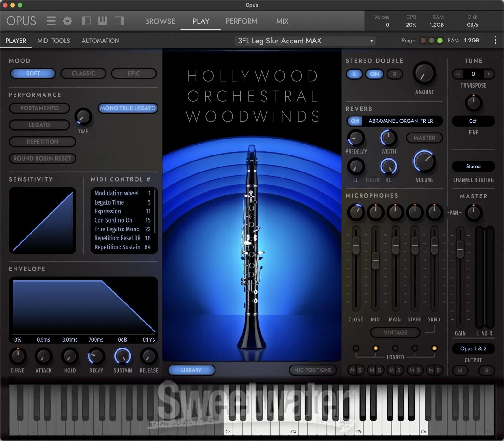This screenshot has width=504, height=441.
Task: Click the envelope Sustain knob
Action: coord(122,356)
